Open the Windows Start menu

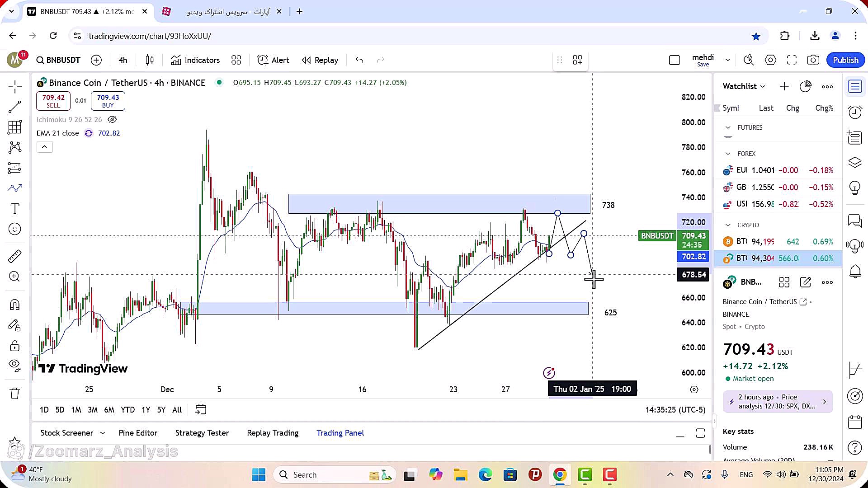[259, 475]
